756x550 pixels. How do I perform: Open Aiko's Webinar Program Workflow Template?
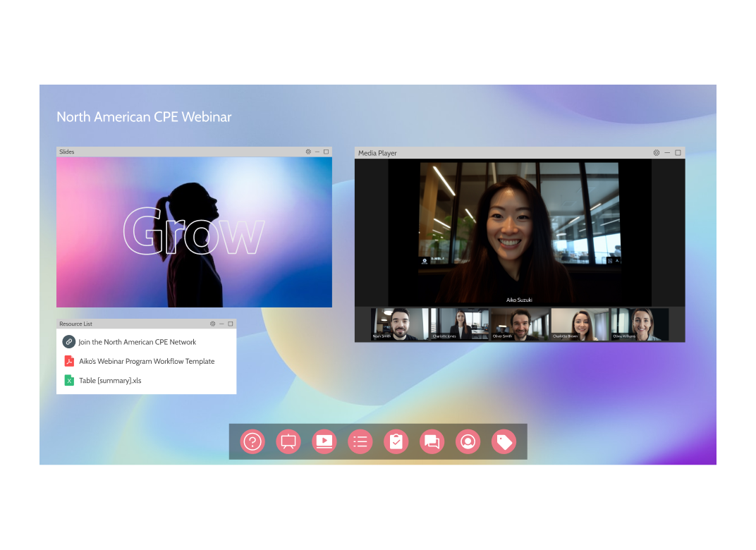pos(147,361)
